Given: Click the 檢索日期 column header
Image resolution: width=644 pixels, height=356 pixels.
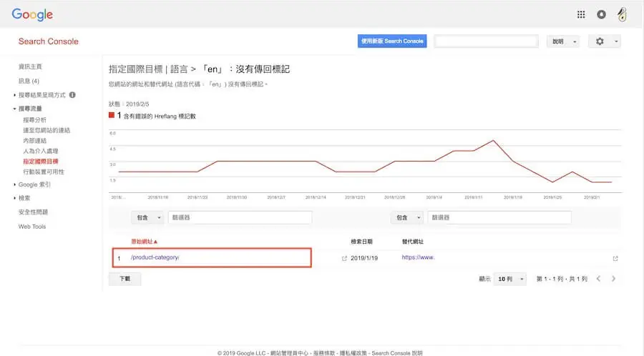Looking at the screenshot, I should tap(361, 242).
